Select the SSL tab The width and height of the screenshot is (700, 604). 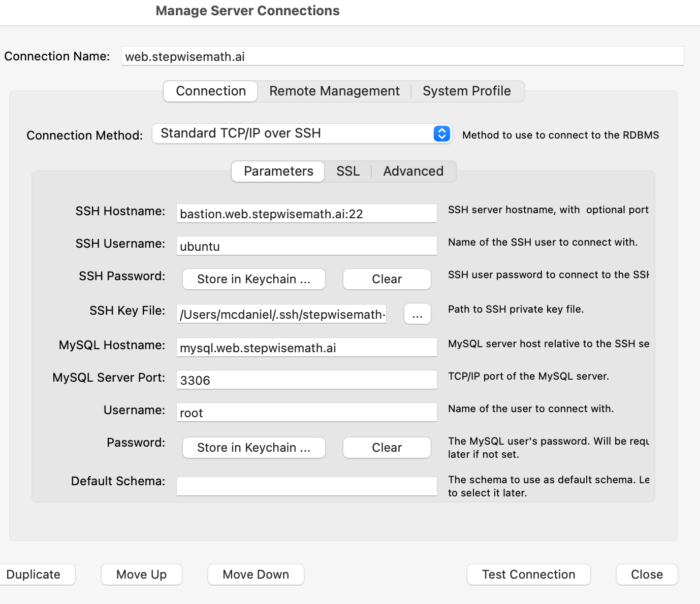tap(348, 172)
